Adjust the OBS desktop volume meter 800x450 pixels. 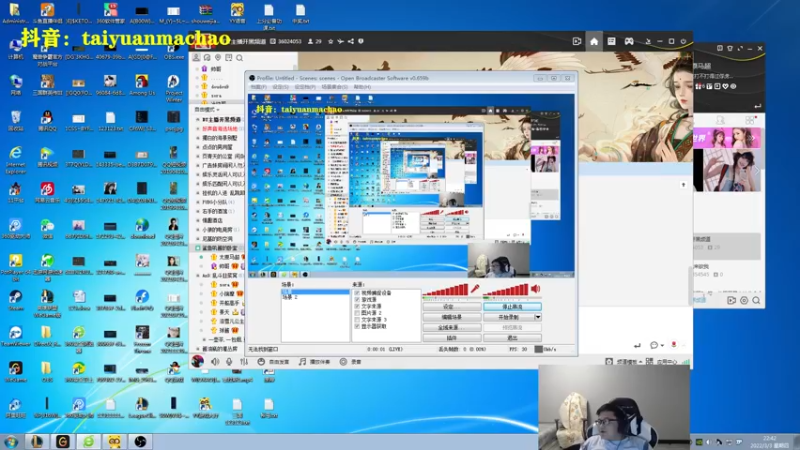click(x=506, y=290)
